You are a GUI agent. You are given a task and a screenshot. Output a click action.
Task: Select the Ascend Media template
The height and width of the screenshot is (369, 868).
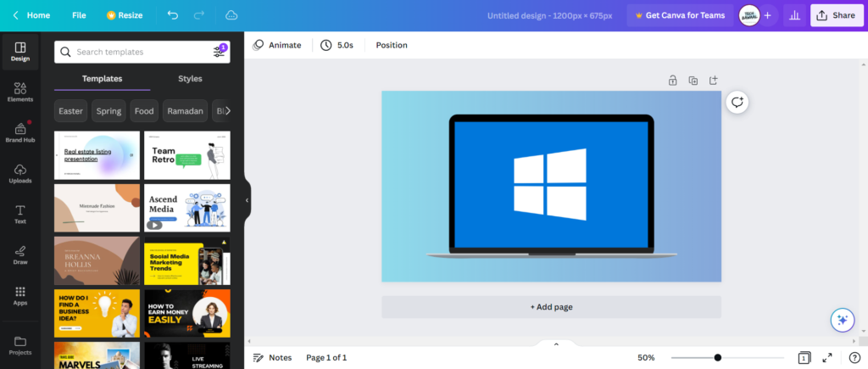click(x=187, y=209)
